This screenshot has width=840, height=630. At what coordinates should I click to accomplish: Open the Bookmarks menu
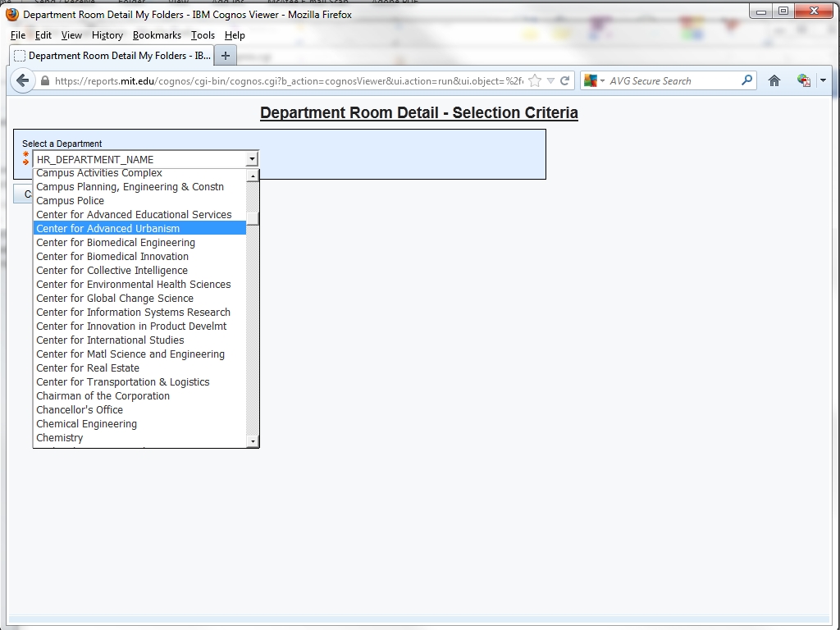click(157, 35)
